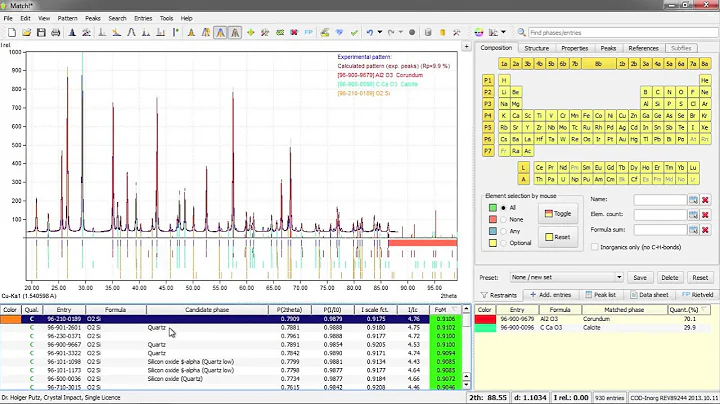
Task: Click the Print toolbar icon
Action: [56, 33]
